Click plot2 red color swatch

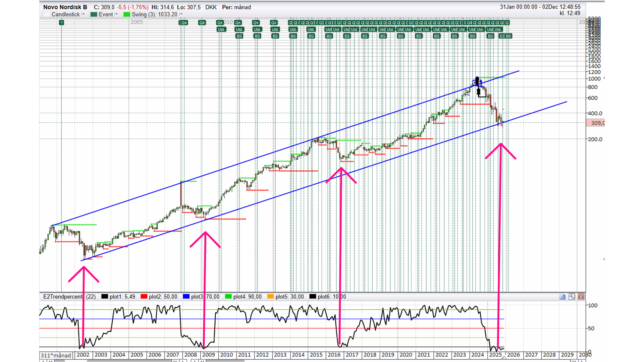(x=144, y=297)
